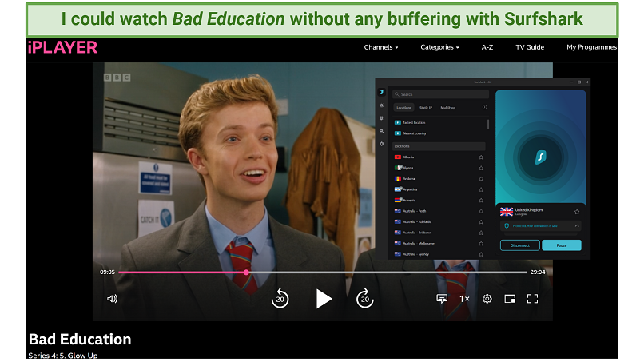644x362 pixels.
Task: Favorite Australia - Perth with star
Action: [x=481, y=211]
